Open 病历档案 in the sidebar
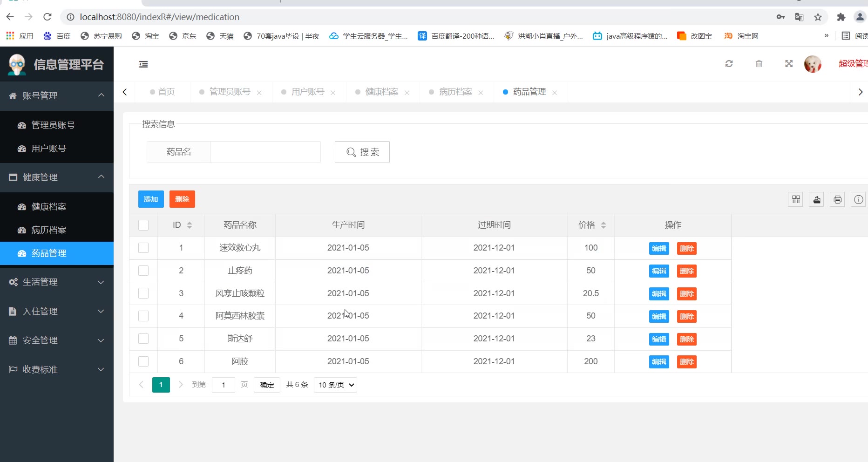The height and width of the screenshot is (462, 868). (x=48, y=230)
